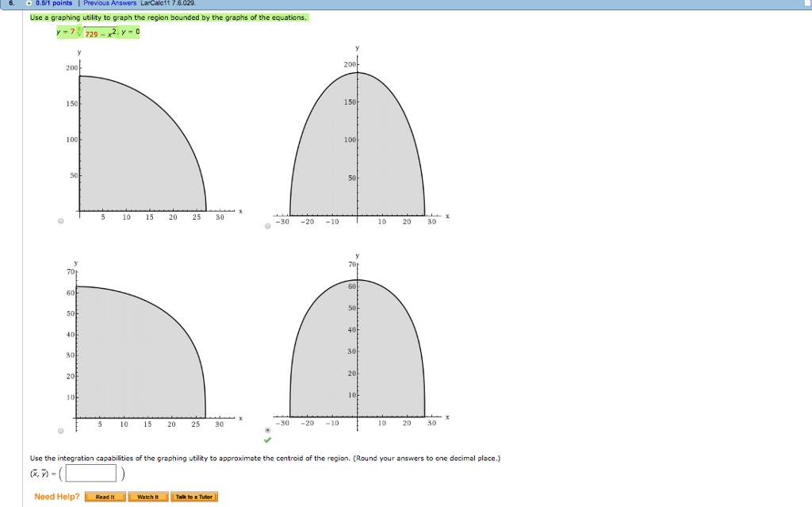
Task: Click the Watch It button
Action: coord(150,495)
